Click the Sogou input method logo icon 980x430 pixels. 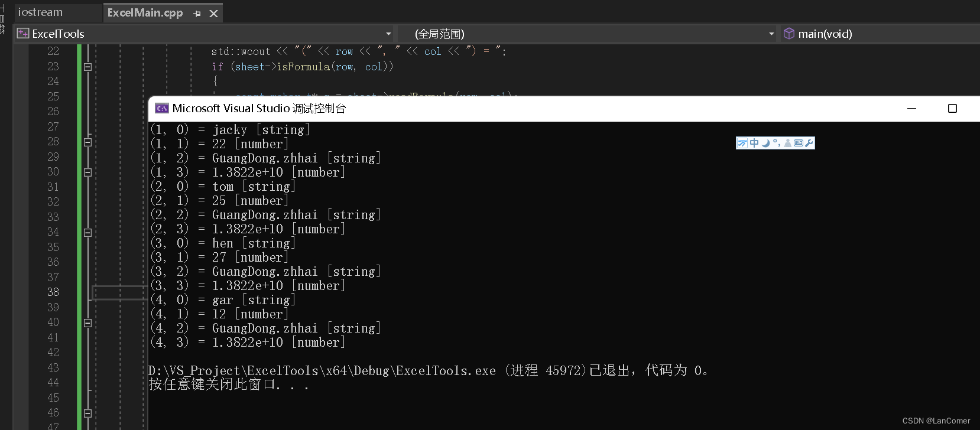point(742,143)
